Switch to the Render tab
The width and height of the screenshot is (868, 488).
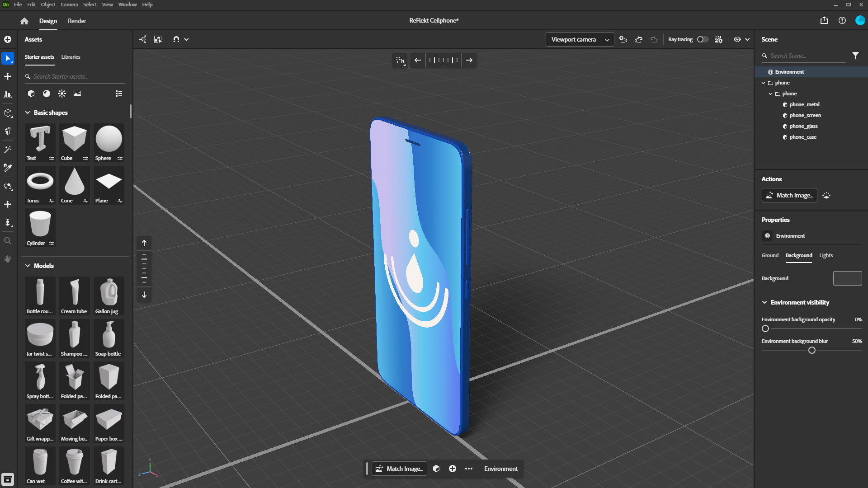[x=77, y=21]
